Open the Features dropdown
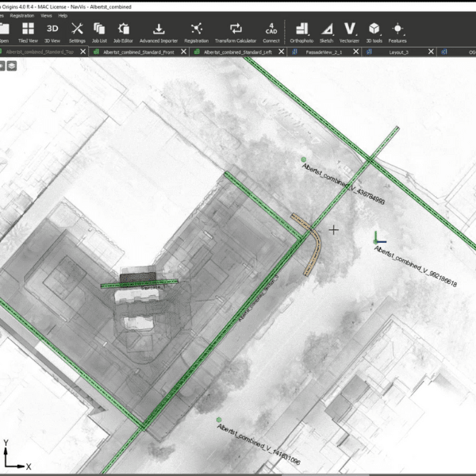Screen dimensions: 476x476 [397, 31]
